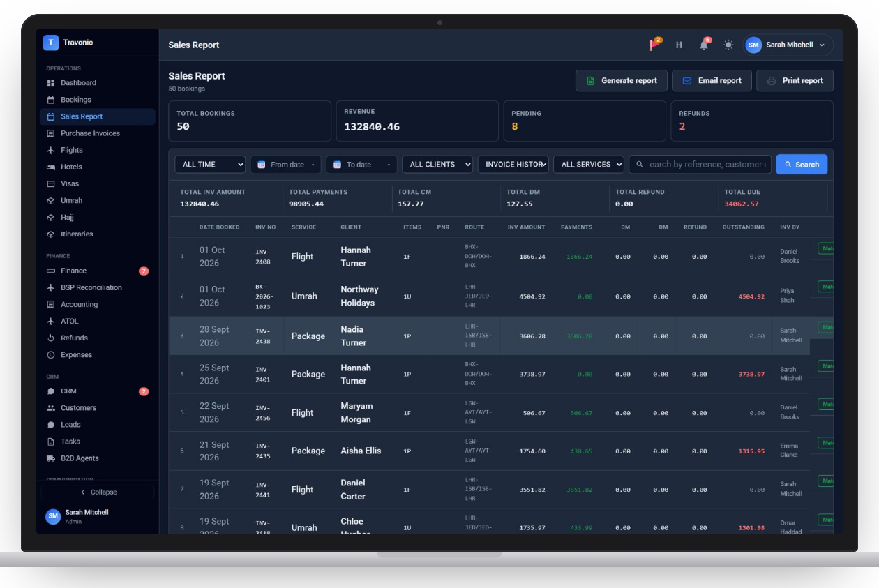Click the Purchase Invoices icon
The height and width of the screenshot is (588, 879).
pyautogui.click(x=51, y=133)
